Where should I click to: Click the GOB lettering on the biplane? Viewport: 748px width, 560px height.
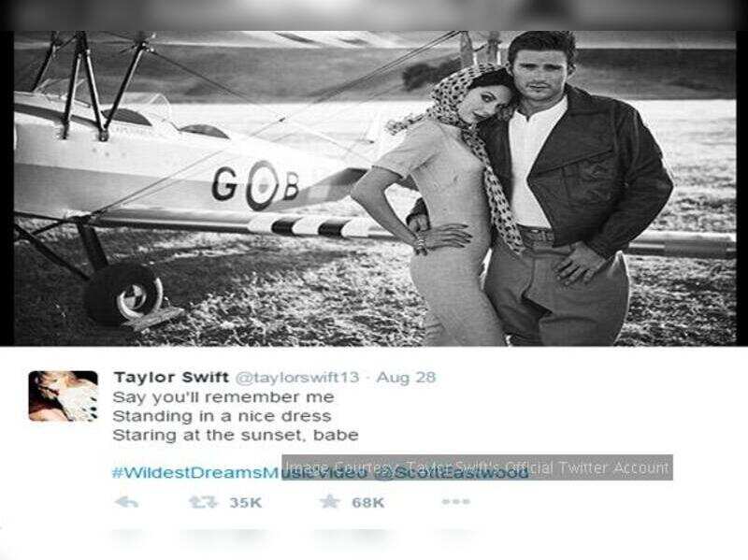pos(255,185)
